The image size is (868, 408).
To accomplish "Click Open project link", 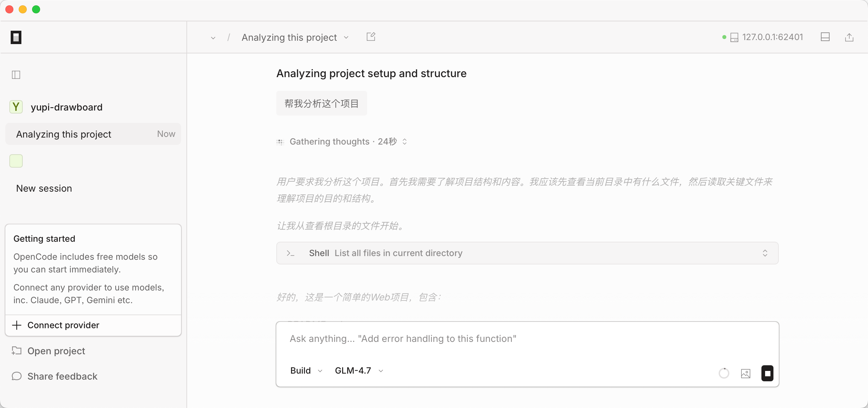I will pyautogui.click(x=56, y=351).
